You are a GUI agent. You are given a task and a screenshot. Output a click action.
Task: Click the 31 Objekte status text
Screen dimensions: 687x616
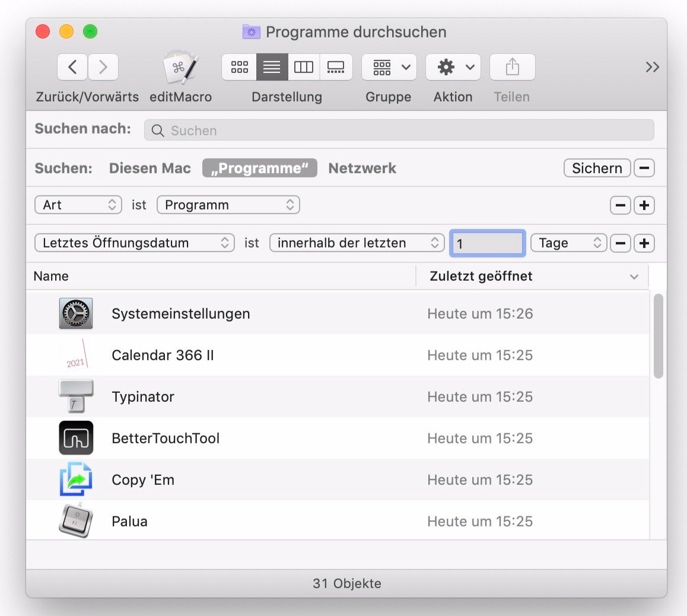[x=346, y=583]
